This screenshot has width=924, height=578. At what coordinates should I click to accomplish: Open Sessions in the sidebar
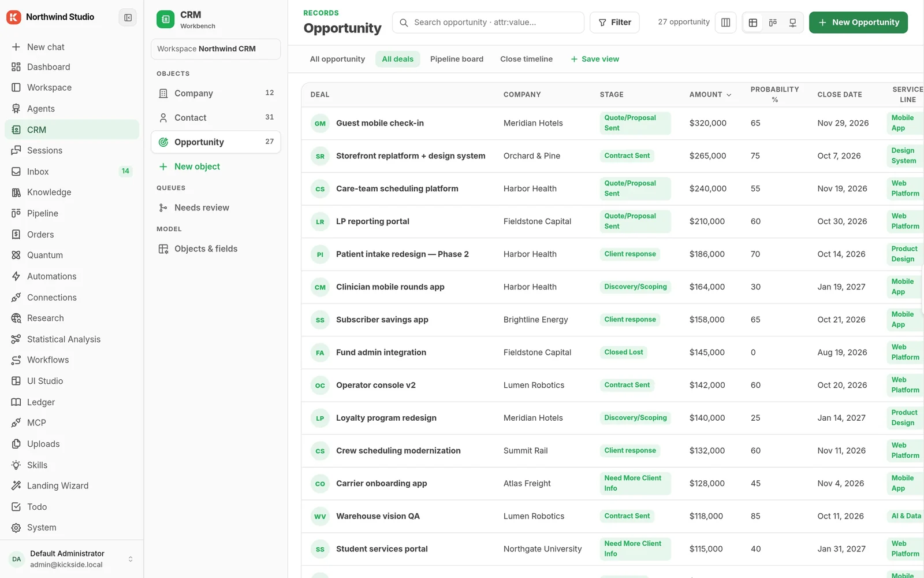point(72,150)
